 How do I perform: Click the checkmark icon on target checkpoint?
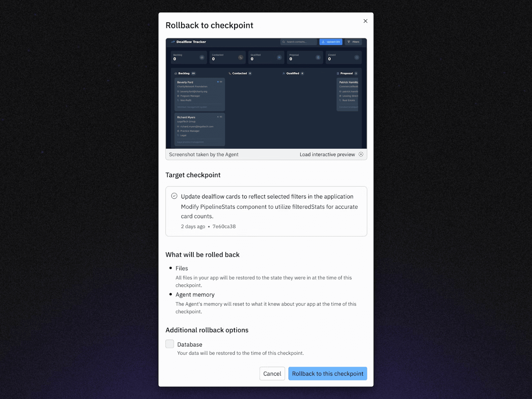(174, 196)
